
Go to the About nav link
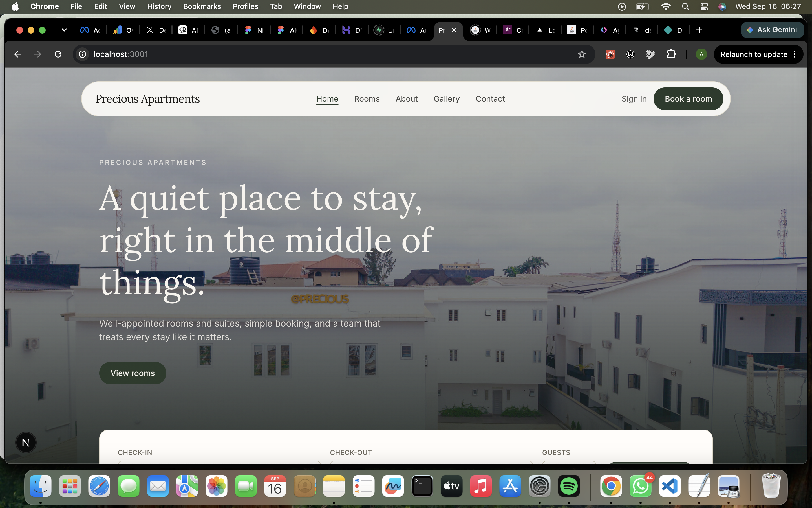pyautogui.click(x=406, y=99)
